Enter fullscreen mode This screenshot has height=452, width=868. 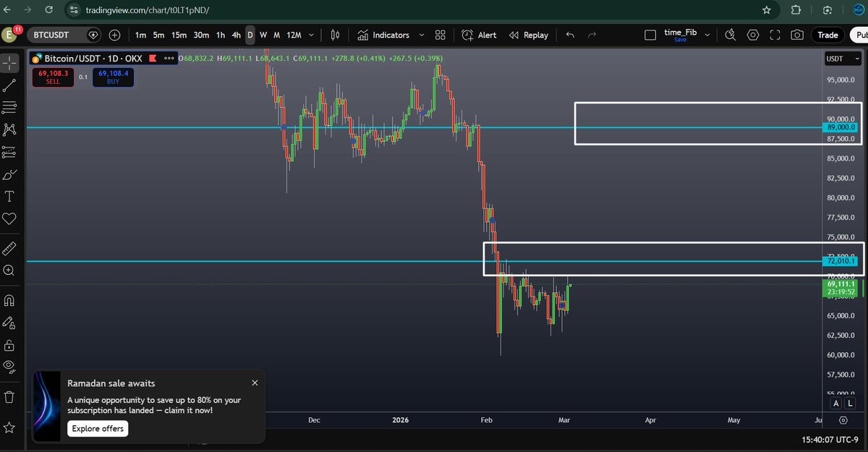point(775,35)
